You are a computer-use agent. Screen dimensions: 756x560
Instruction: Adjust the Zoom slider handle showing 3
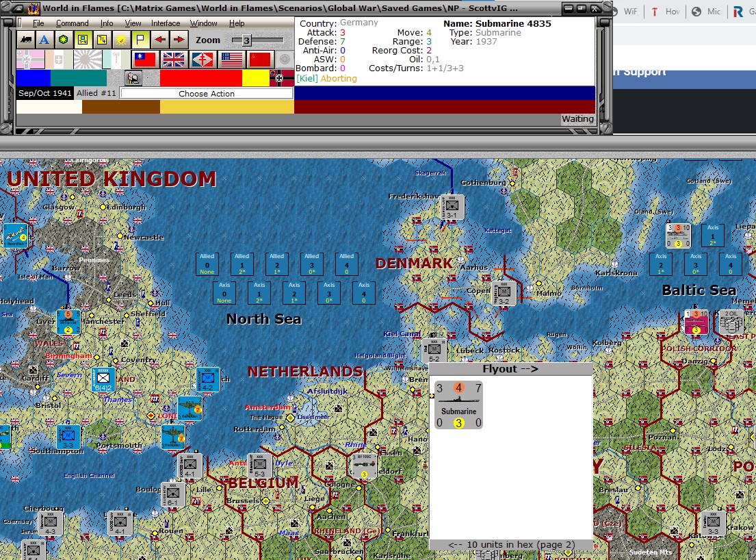[x=246, y=40]
